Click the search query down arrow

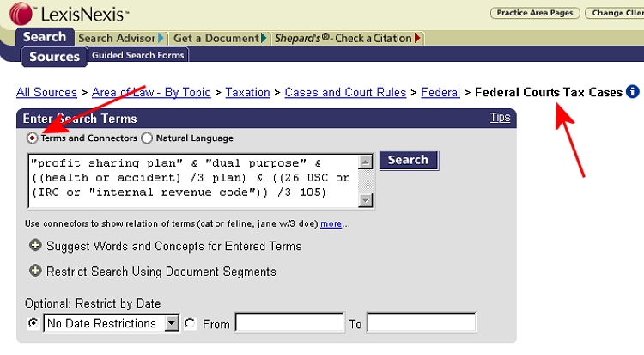[365, 200]
